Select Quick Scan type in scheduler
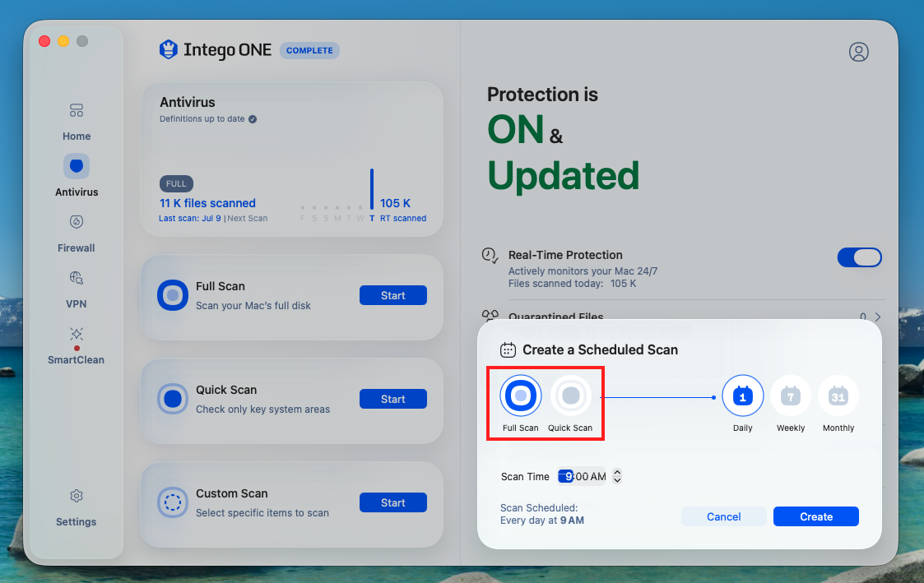924x583 pixels. coord(570,396)
